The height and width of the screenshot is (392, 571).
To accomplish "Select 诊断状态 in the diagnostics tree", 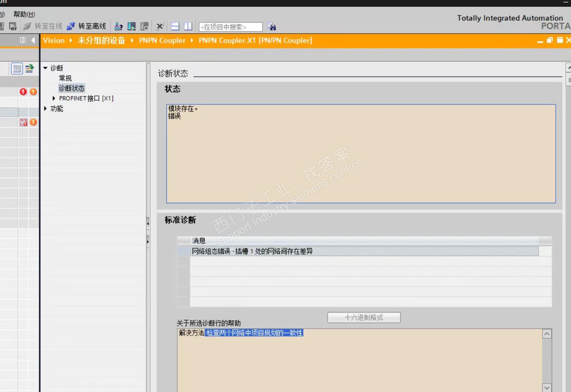I will pyautogui.click(x=72, y=88).
